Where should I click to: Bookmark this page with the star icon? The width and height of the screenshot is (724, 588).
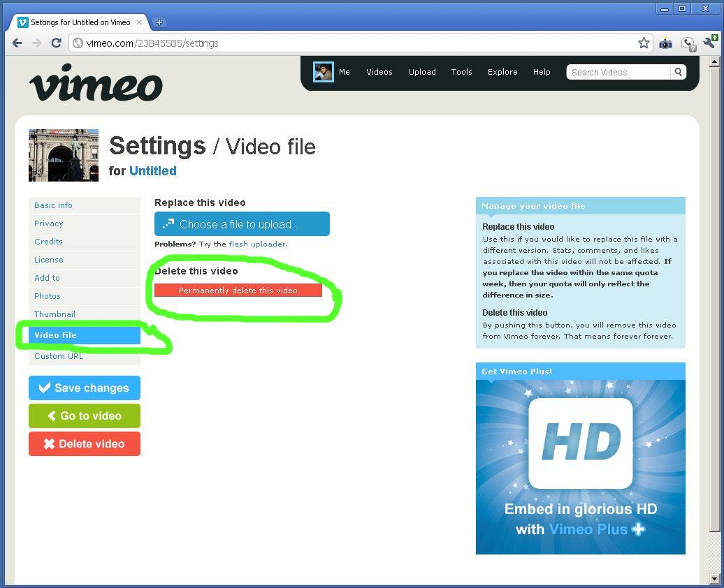click(x=644, y=43)
